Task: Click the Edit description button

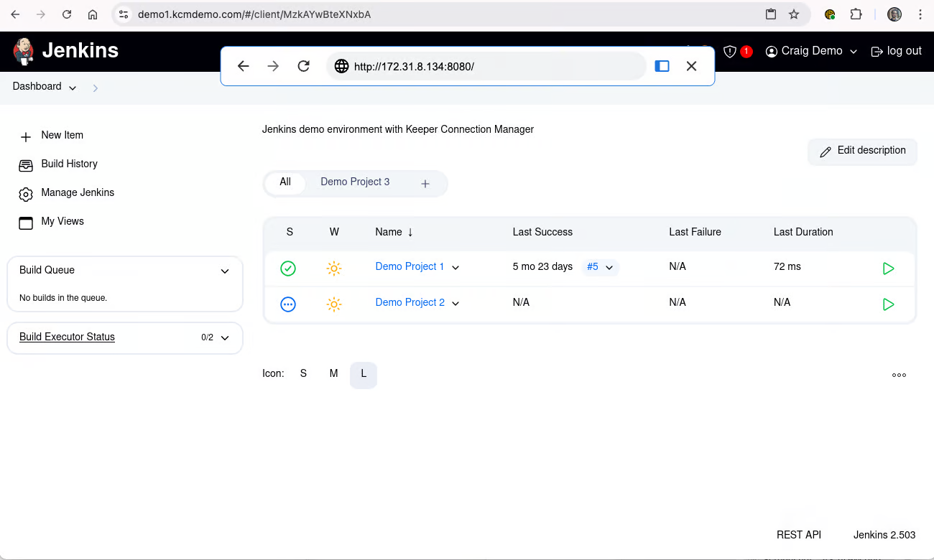Action: coord(862,151)
